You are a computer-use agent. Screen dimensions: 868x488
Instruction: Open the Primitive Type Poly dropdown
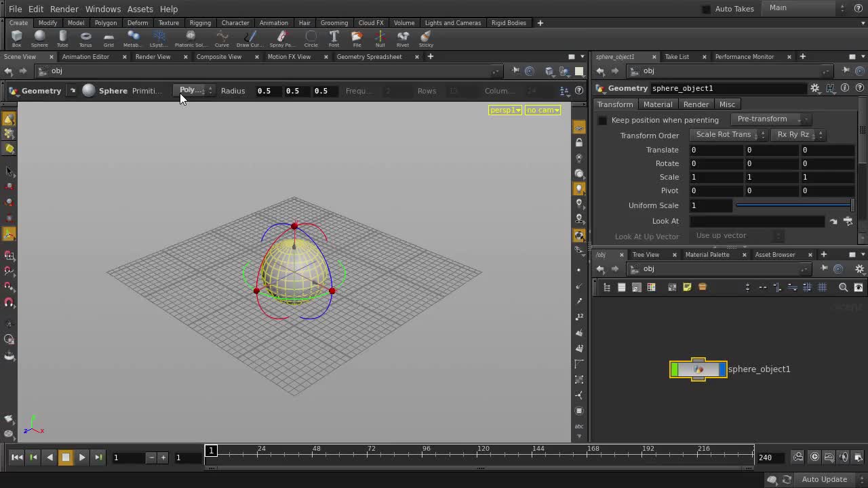tap(194, 90)
